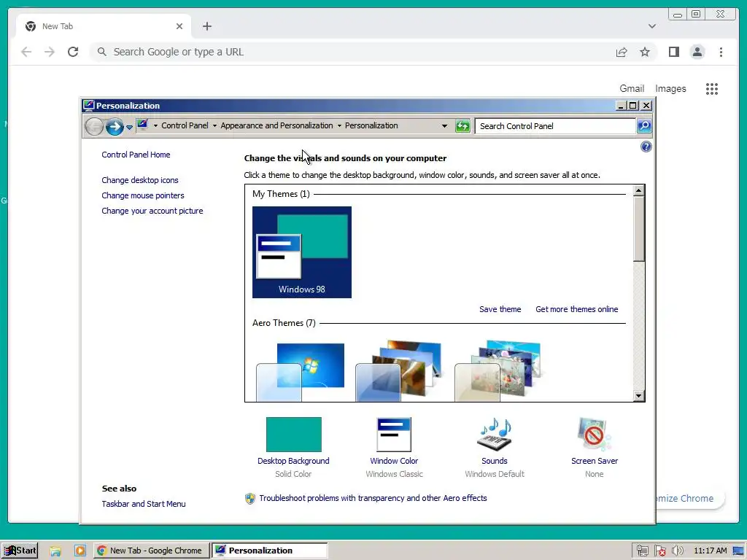Viewport: 747px width, 560px height.
Task: Open Chrome tab search chevron
Action: pos(651,26)
